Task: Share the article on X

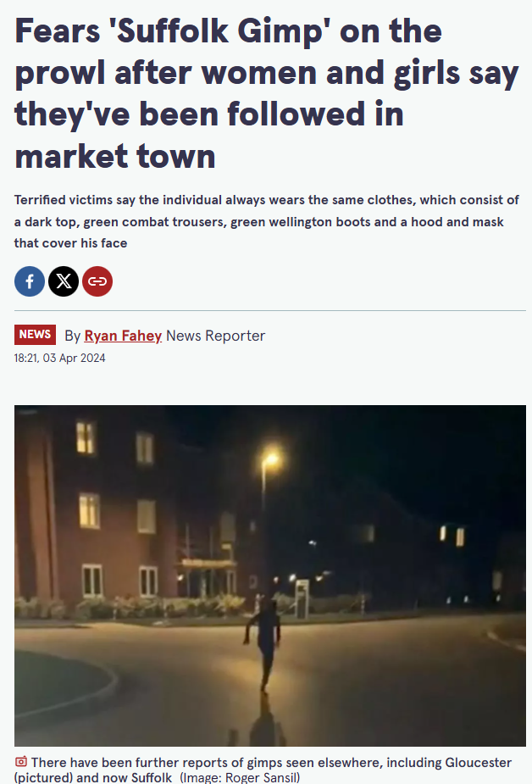Action: [64, 281]
